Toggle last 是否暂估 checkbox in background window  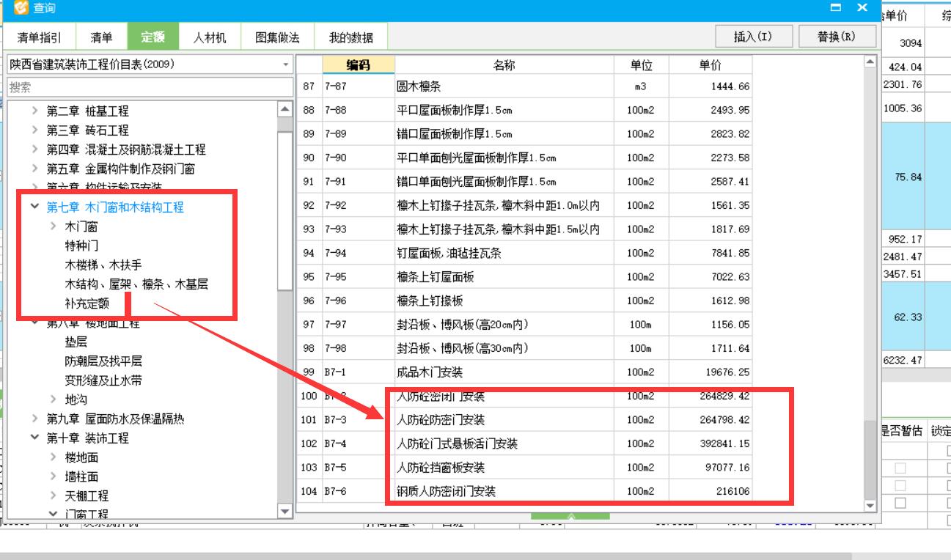[x=900, y=503]
